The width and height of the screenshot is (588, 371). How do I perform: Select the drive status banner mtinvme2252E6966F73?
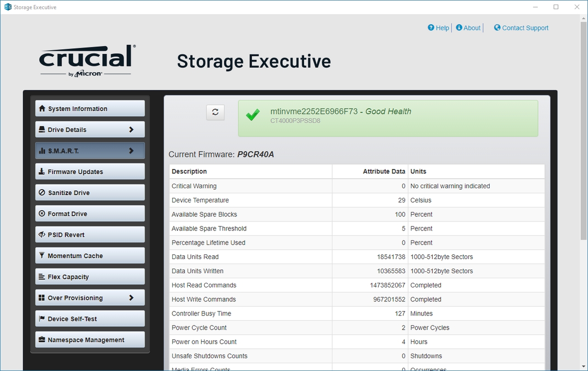pyautogui.click(x=388, y=118)
